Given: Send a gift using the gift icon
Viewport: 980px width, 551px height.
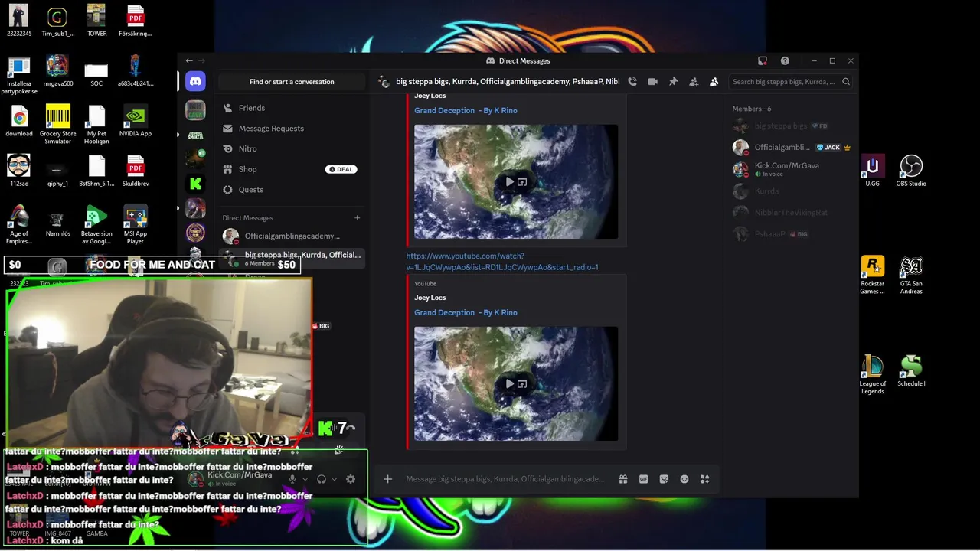Looking at the screenshot, I should (x=623, y=479).
